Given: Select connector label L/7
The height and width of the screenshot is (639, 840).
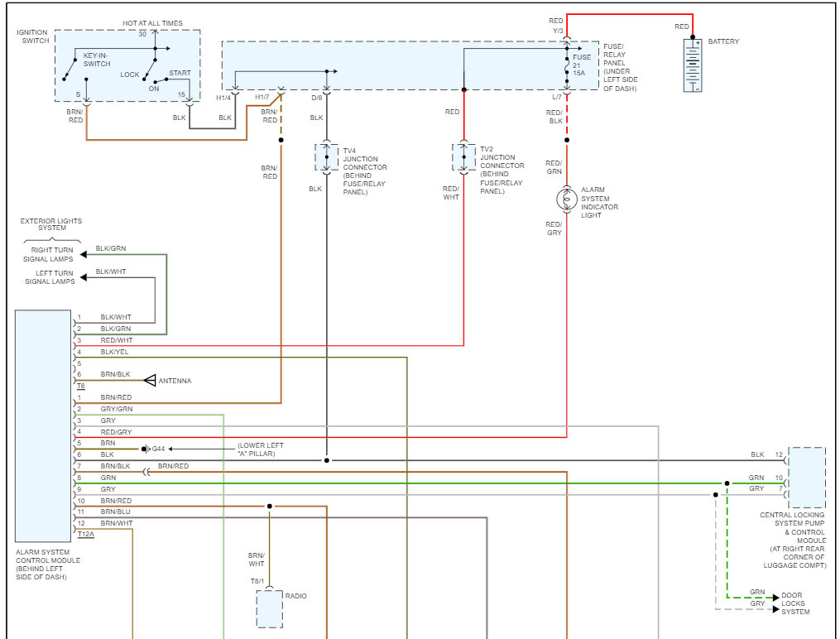Looking at the screenshot, I should coord(557,97).
